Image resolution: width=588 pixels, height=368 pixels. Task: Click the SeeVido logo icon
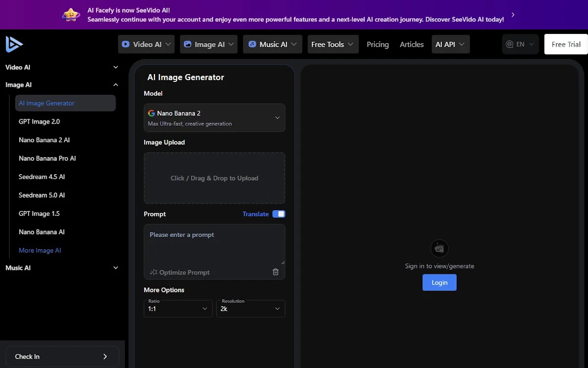[14, 44]
